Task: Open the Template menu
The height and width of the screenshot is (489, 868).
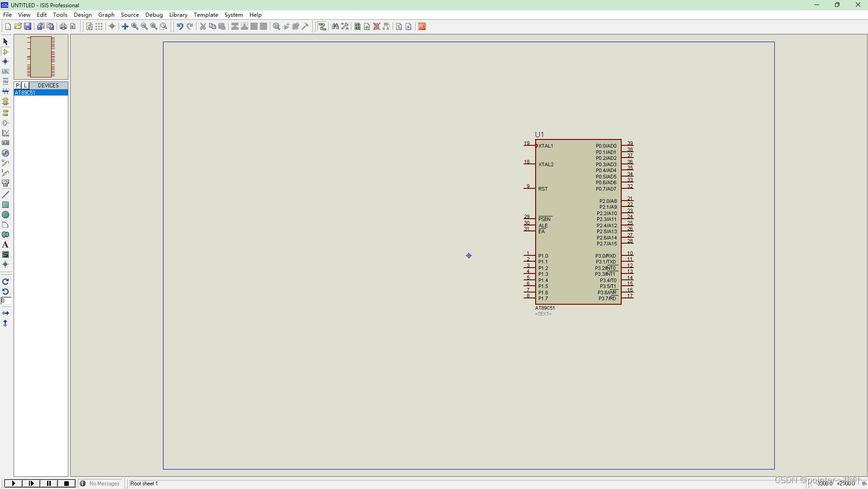Action: tap(206, 14)
